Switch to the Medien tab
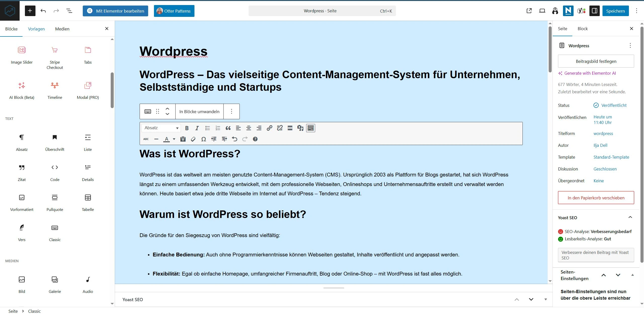This screenshot has width=644, height=315. coord(62,29)
